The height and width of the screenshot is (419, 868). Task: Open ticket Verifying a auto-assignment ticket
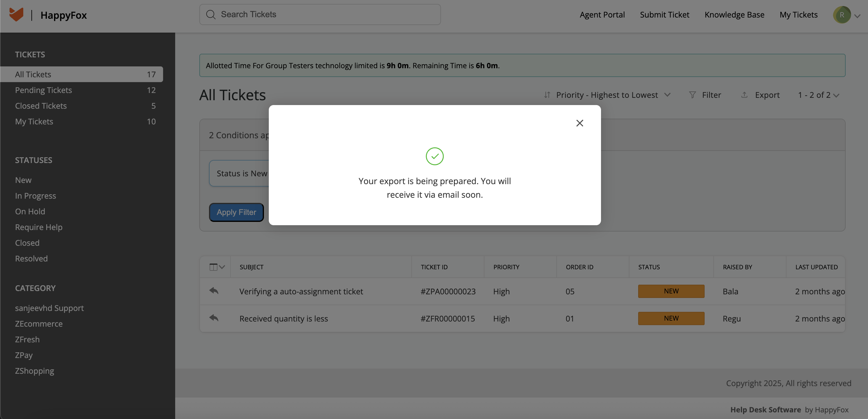pyautogui.click(x=301, y=291)
